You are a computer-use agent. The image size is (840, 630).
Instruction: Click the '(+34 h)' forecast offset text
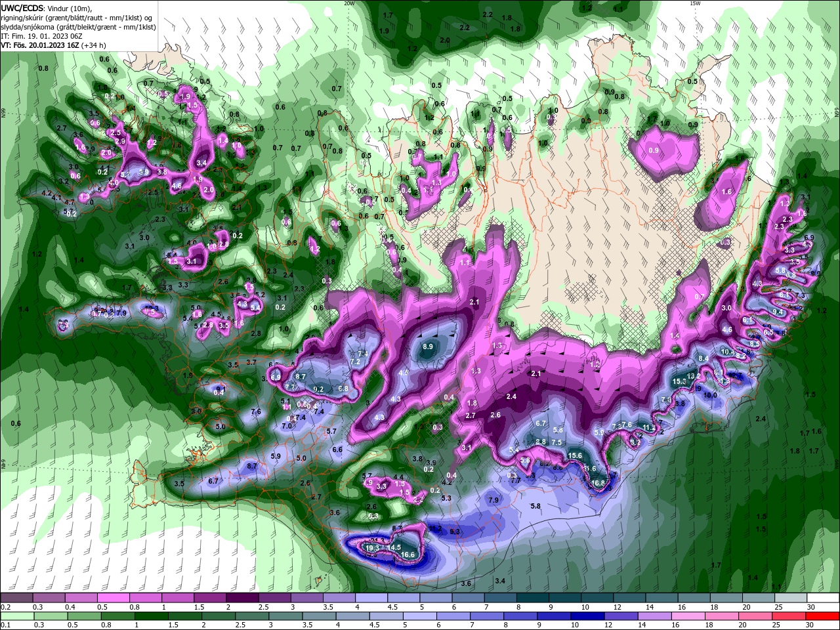coord(95,45)
